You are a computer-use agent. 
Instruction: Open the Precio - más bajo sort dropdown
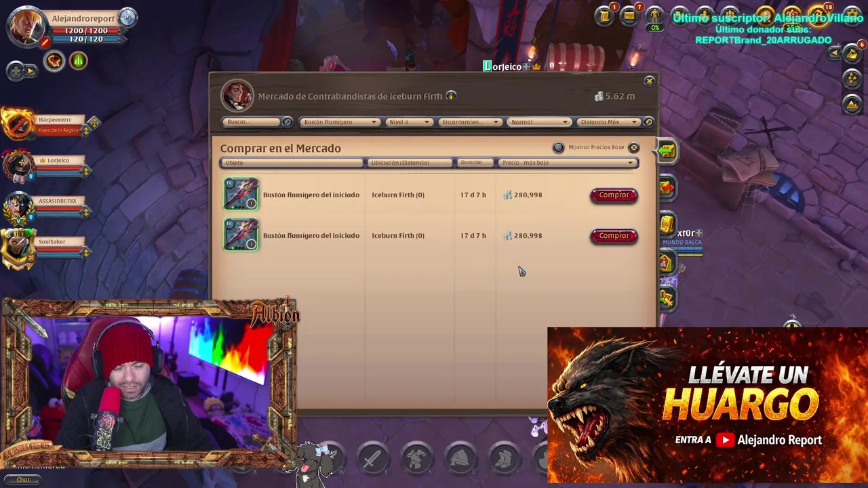[568, 163]
